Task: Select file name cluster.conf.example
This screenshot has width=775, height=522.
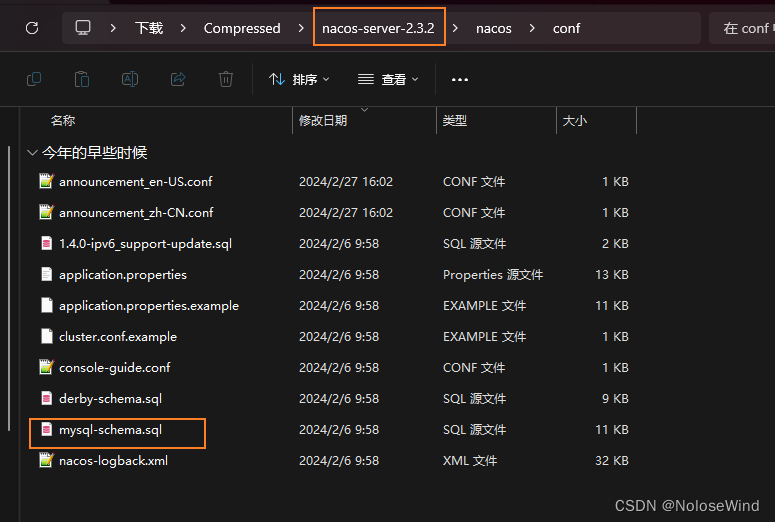Action: [118, 337]
